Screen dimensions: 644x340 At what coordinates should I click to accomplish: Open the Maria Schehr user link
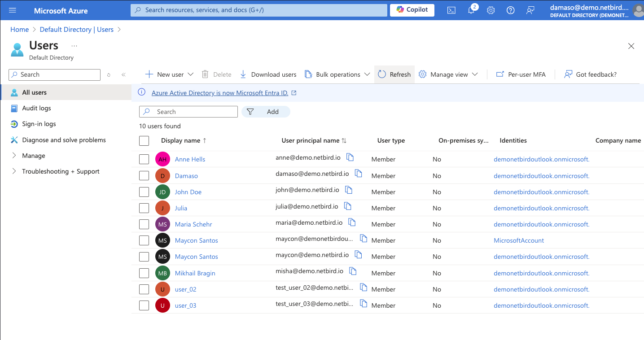[193, 224]
